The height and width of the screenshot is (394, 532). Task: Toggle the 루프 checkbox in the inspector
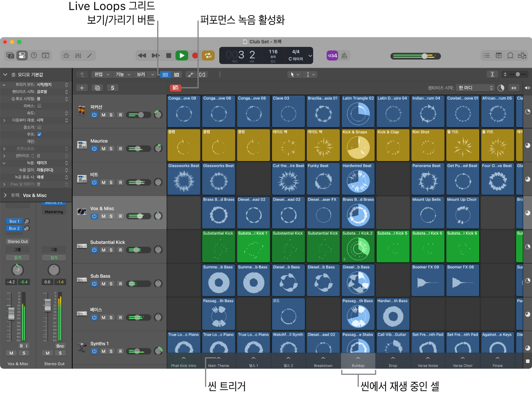point(39,134)
